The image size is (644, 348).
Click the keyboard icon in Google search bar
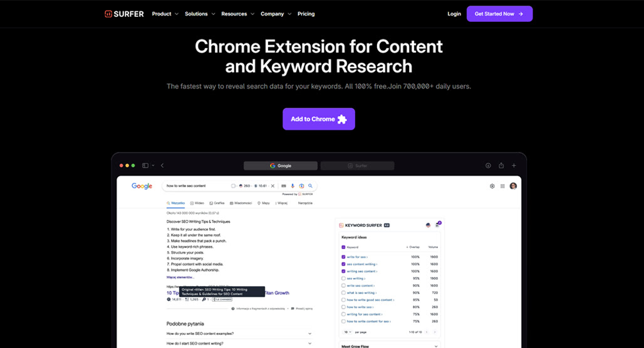point(284,186)
